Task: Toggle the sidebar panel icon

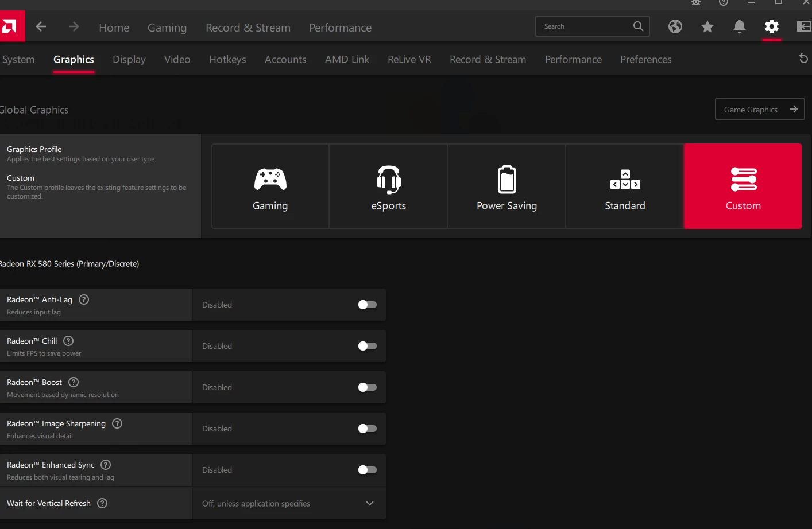Action: [804, 26]
